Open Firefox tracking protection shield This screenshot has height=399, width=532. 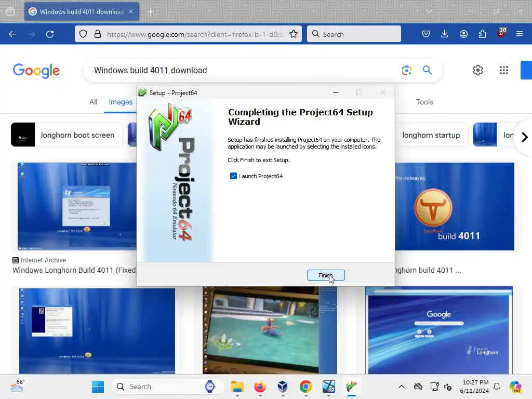click(83, 34)
